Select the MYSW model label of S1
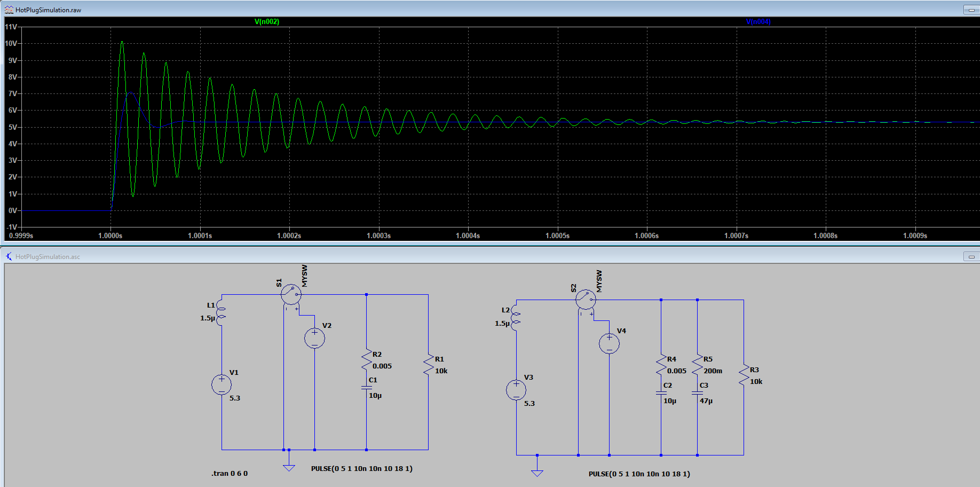The width and height of the screenshot is (980, 487). [x=305, y=276]
